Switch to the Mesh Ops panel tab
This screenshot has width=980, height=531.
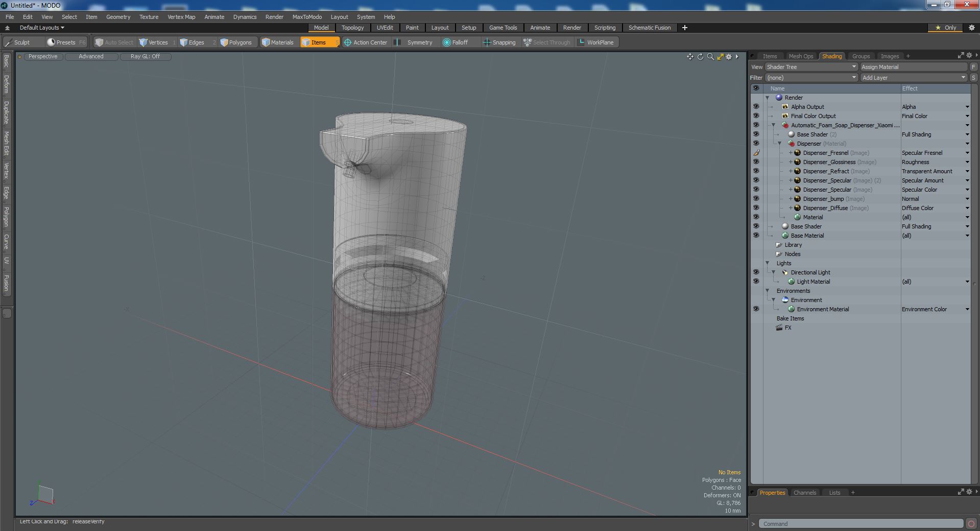pyautogui.click(x=800, y=56)
